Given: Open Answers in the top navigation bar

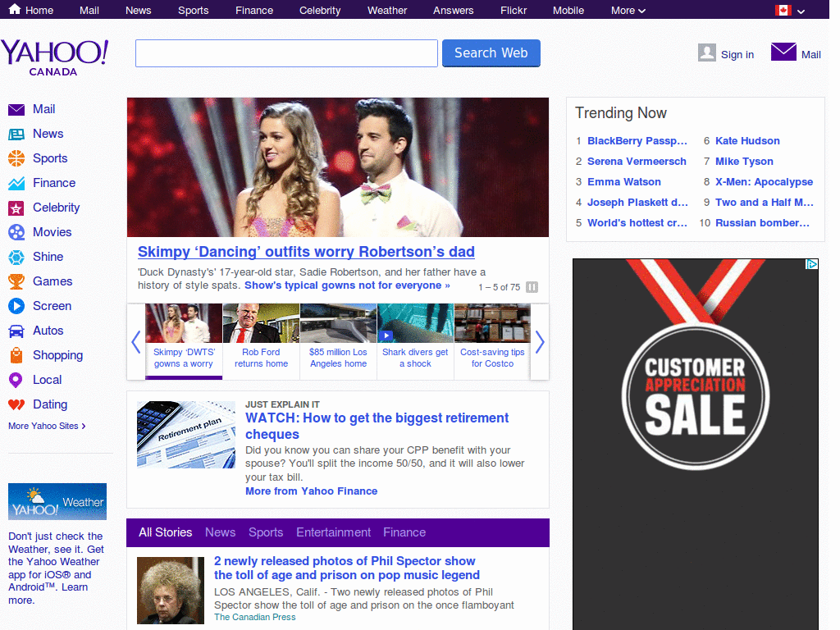Looking at the screenshot, I should [x=453, y=10].
